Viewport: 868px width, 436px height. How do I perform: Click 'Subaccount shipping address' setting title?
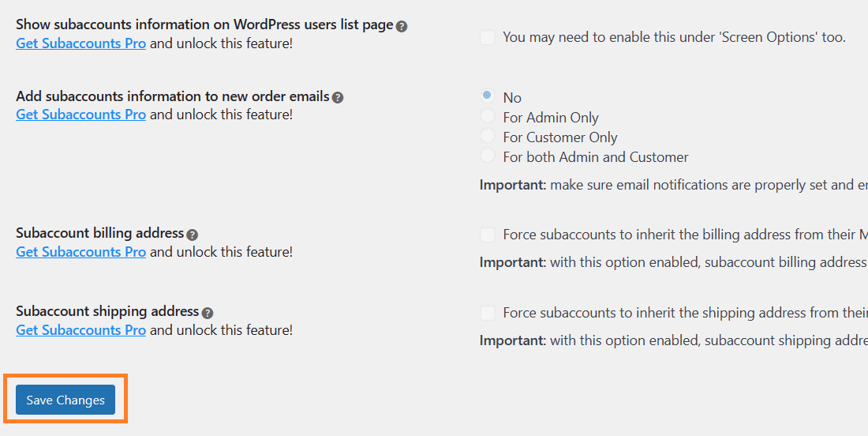pos(107,310)
